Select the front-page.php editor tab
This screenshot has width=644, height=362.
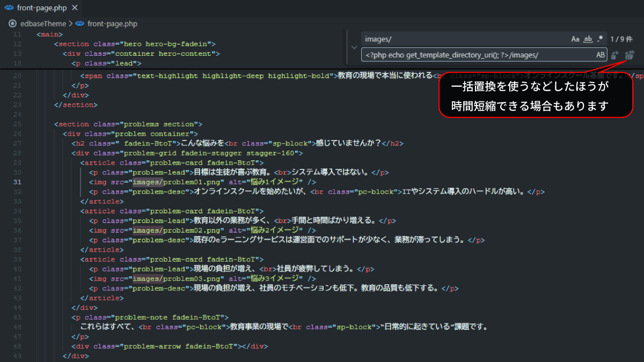[42, 8]
